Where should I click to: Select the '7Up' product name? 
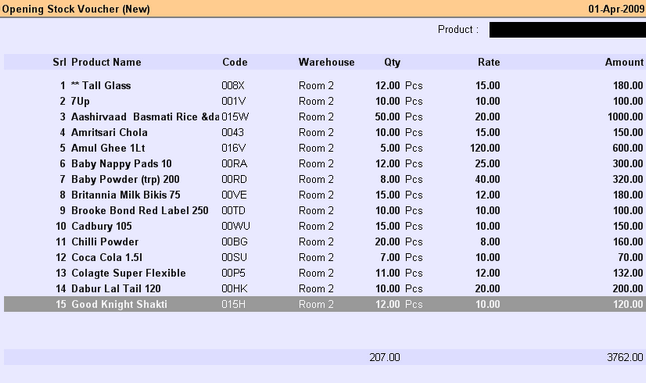pyautogui.click(x=80, y=101)
